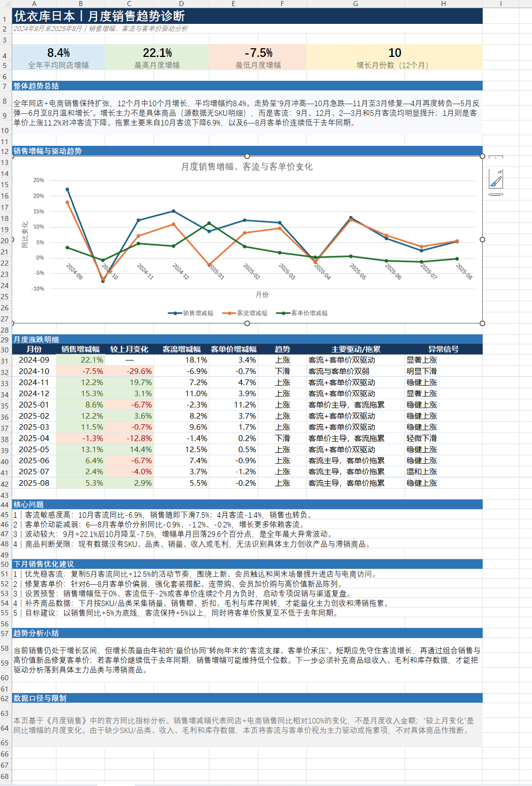The image size is (532, 786).
Task: Click the chart's bottom-right corner handle
Action: 482,323
